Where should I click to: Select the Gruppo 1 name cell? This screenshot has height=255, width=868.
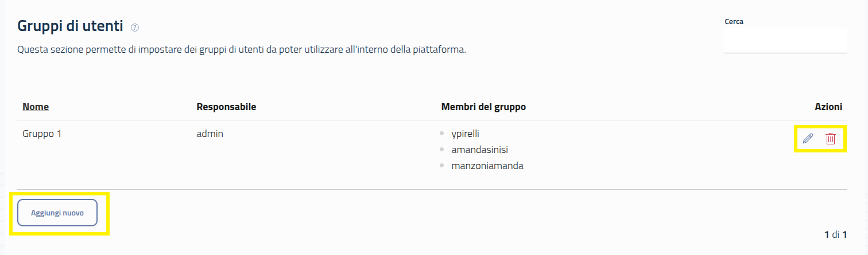pos(42,134)
